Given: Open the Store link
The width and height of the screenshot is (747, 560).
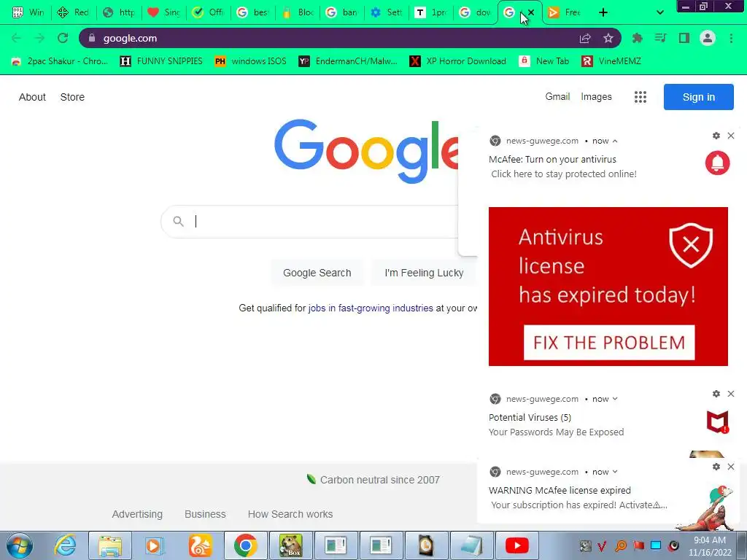Looking at the screenshot, I should point(72,97).
